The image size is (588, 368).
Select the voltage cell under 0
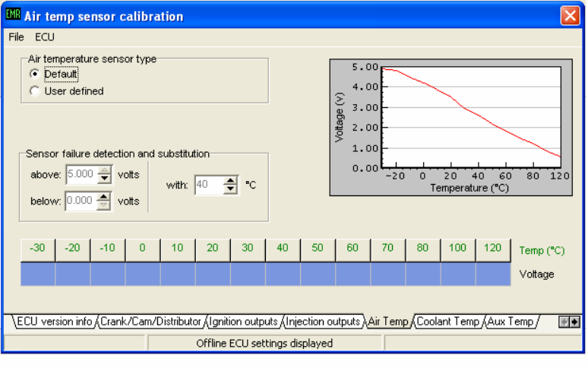coord(143,274)
